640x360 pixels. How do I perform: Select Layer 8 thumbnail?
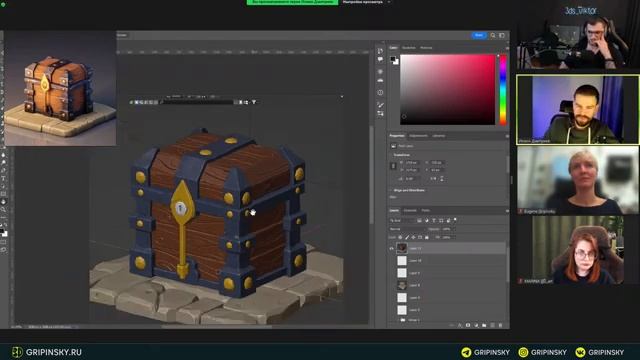tap(402, 285)
